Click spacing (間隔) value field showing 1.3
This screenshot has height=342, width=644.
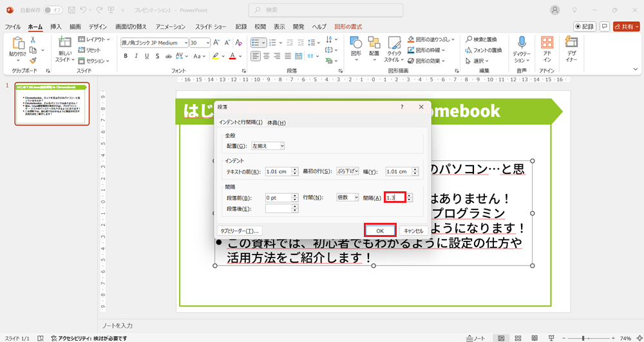coord(395,198)
